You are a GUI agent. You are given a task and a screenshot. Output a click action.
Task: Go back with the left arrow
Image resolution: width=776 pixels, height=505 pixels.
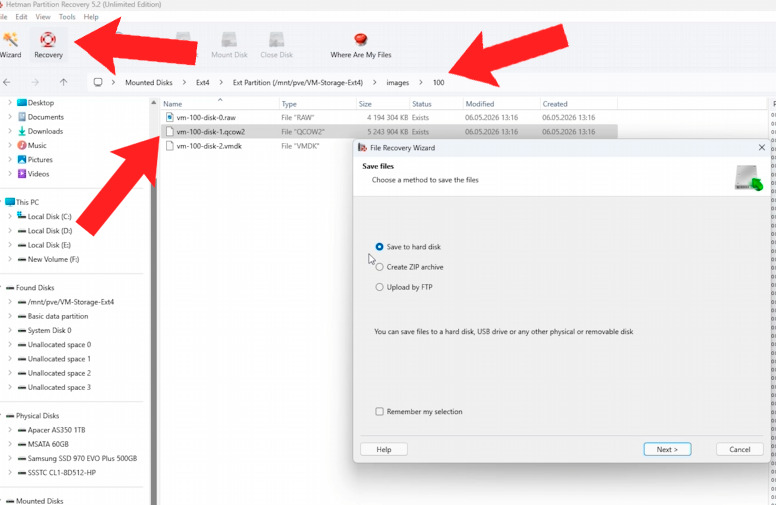[x=7, y=82]
